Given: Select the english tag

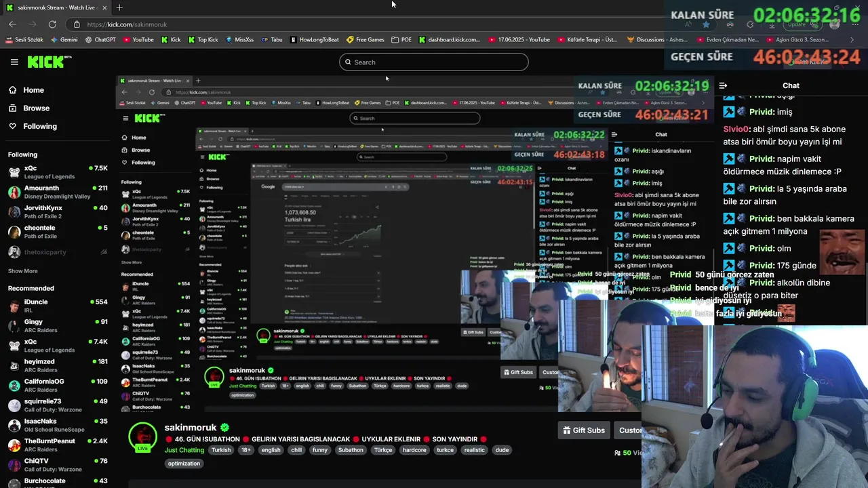Looking at the screenshot, I should [x=271, y=450].
